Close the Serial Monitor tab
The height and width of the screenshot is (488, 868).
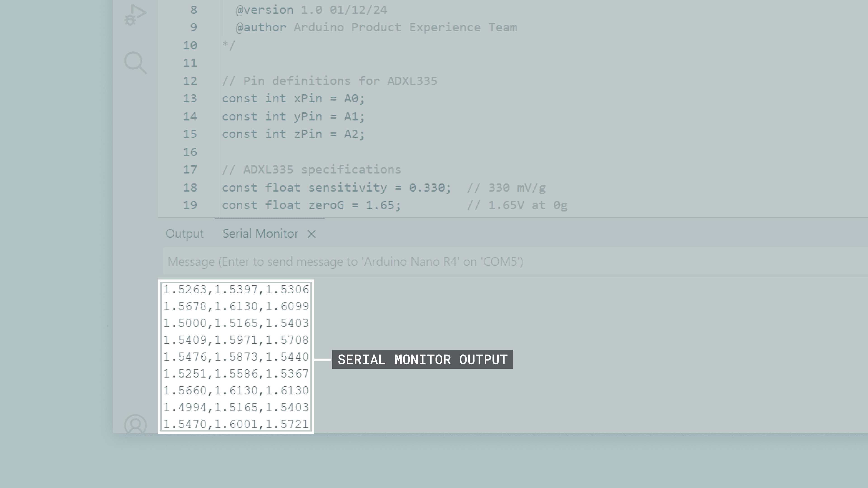pyautogui.click(x=312, y=234)
